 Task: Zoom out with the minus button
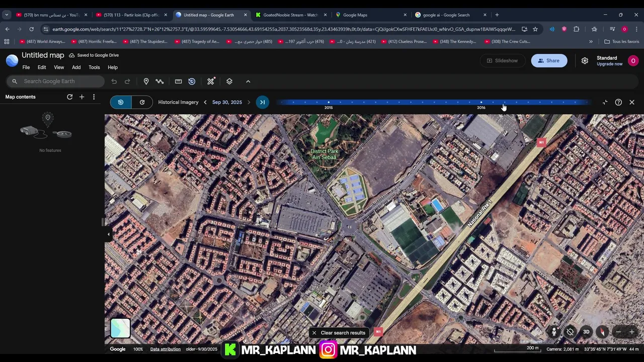[618, 332]
